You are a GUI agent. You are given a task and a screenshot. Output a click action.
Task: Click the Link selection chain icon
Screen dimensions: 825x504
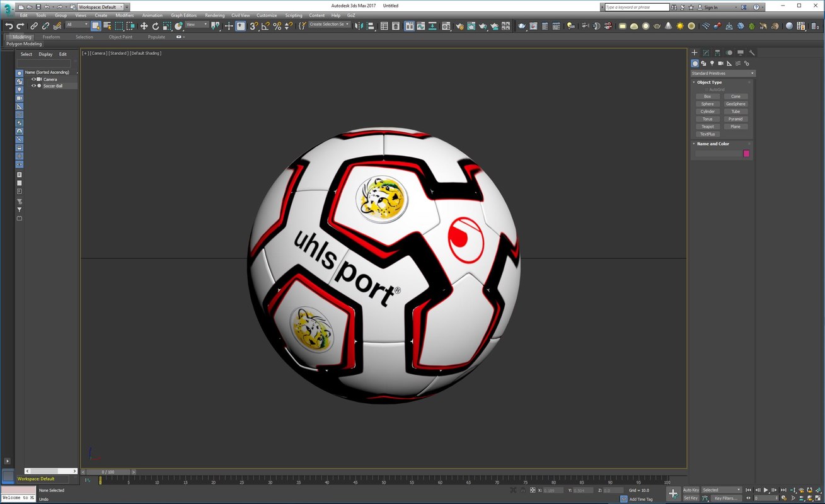34,26
